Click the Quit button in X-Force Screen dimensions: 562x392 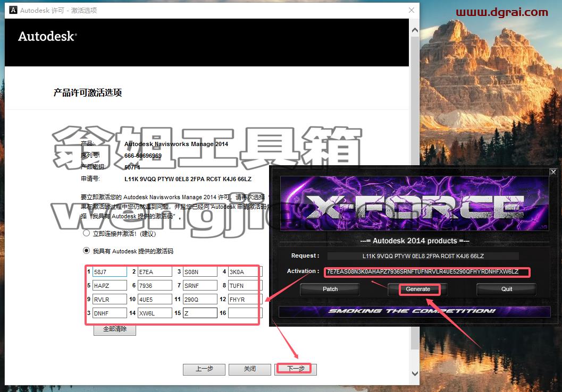click(506, 289)
